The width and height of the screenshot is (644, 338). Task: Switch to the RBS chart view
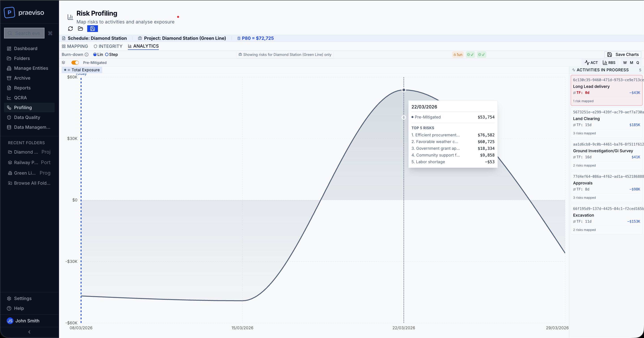609,63
